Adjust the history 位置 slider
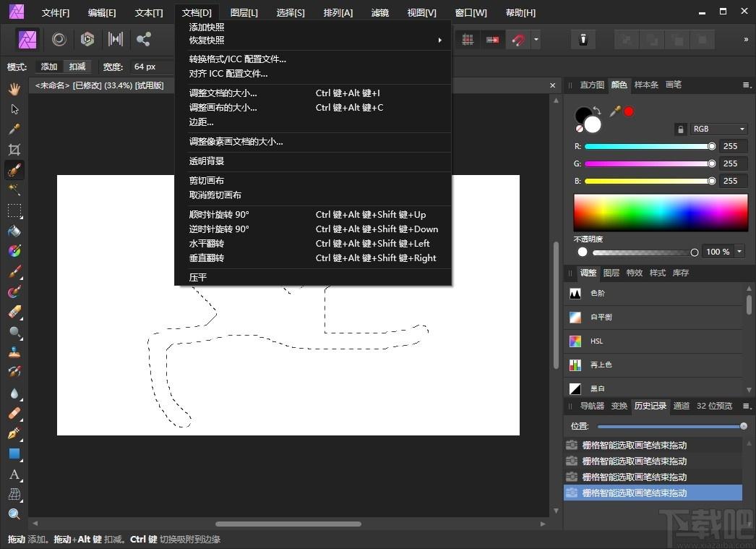The image size is (756, 549). pos(672,426)
